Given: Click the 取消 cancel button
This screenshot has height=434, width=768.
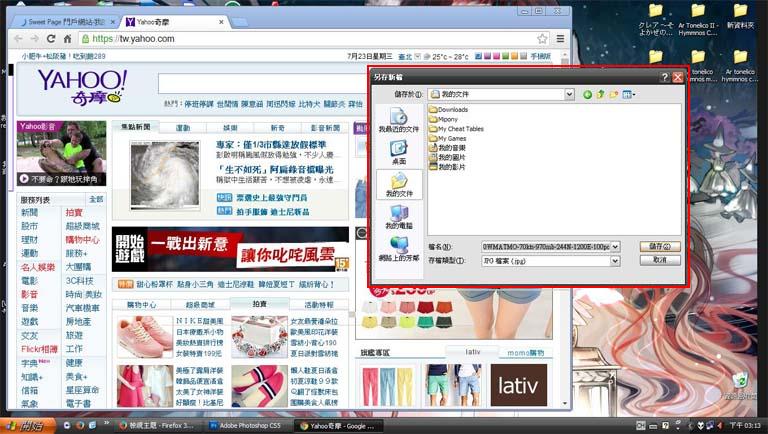Looking at the screenshot, I should tap(660, 260).
